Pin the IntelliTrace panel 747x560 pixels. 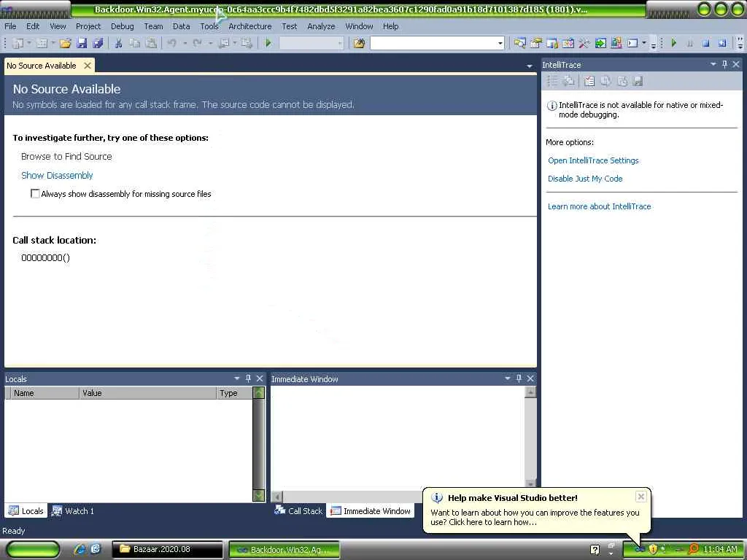point(724,64)
